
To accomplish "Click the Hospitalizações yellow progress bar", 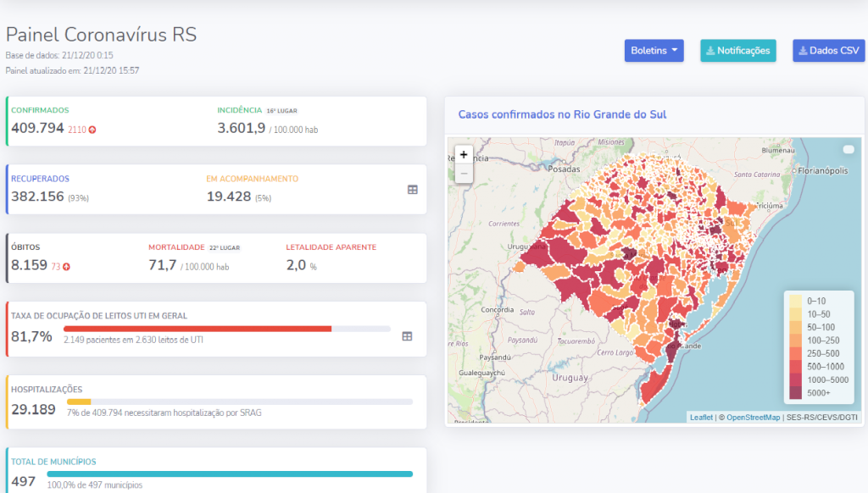I will pyautogui.click(x=79, y=402).
